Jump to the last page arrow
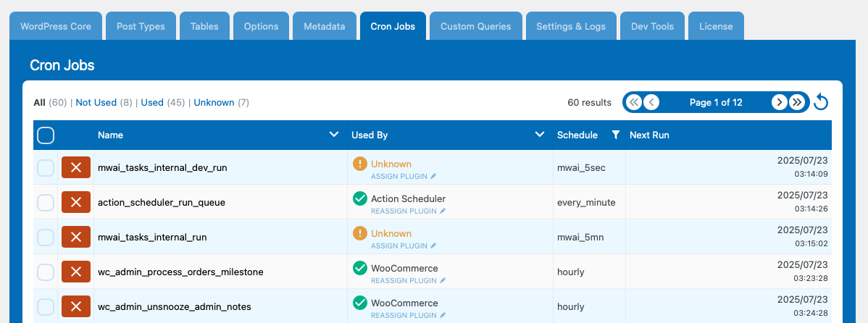 click(x=796, y=102)
